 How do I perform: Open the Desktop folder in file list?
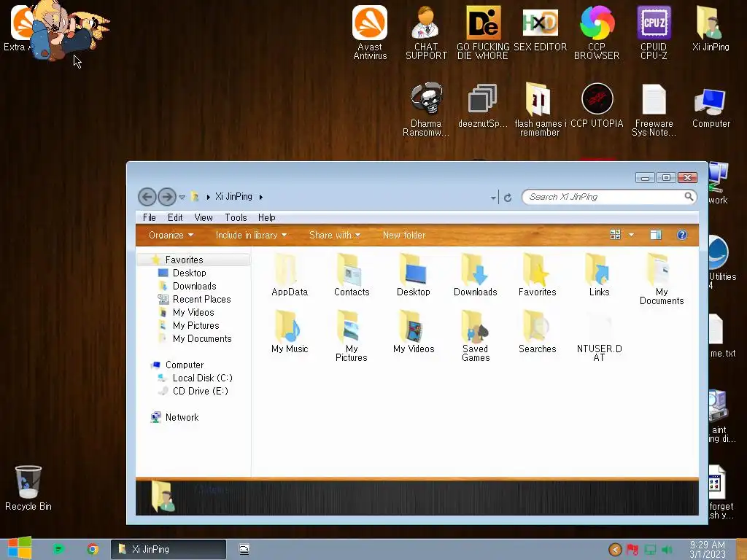pyautogui.click(x=413, y=275)
